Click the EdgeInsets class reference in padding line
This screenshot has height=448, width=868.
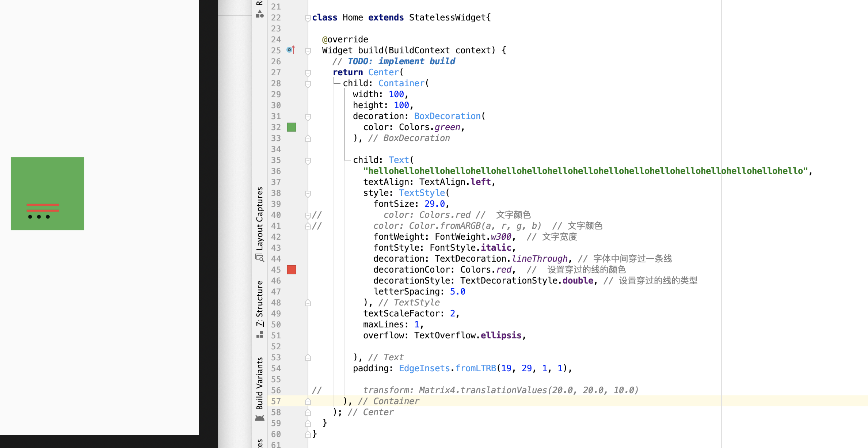(x=424, y=368)
